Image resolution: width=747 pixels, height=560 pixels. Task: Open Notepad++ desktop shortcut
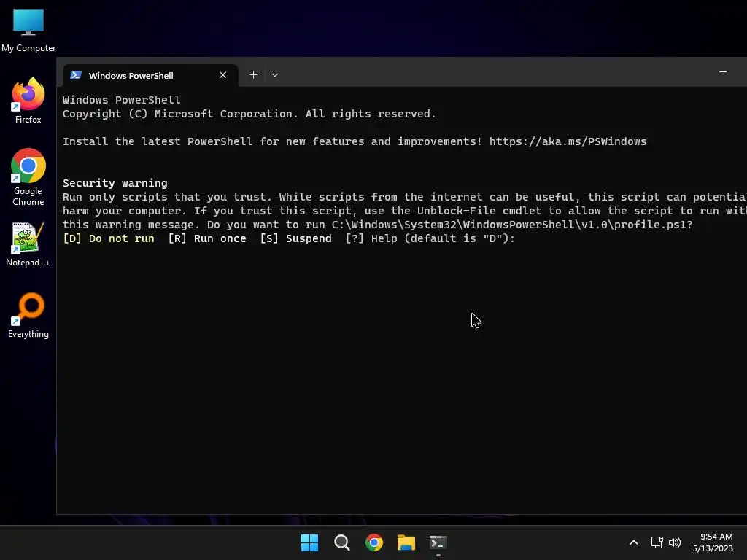28,244
